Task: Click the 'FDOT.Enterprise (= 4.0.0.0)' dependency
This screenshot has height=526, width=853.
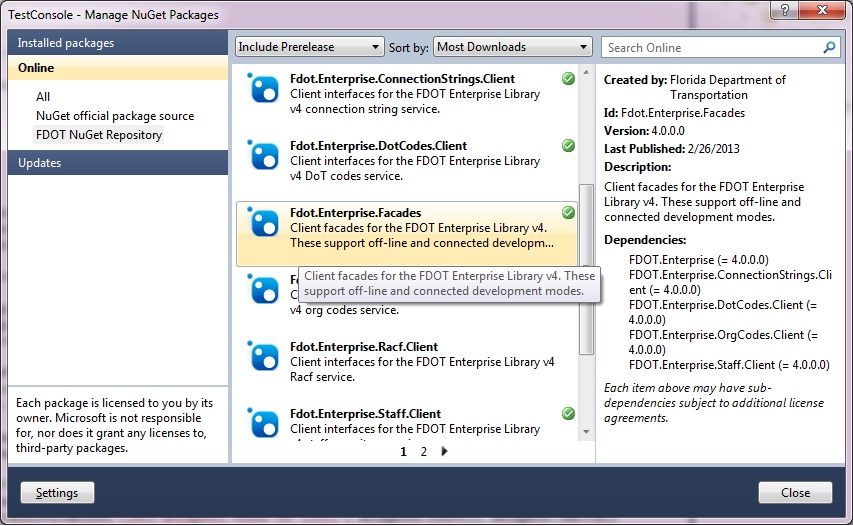Action: pyautogui.click(x=699, y=260)
